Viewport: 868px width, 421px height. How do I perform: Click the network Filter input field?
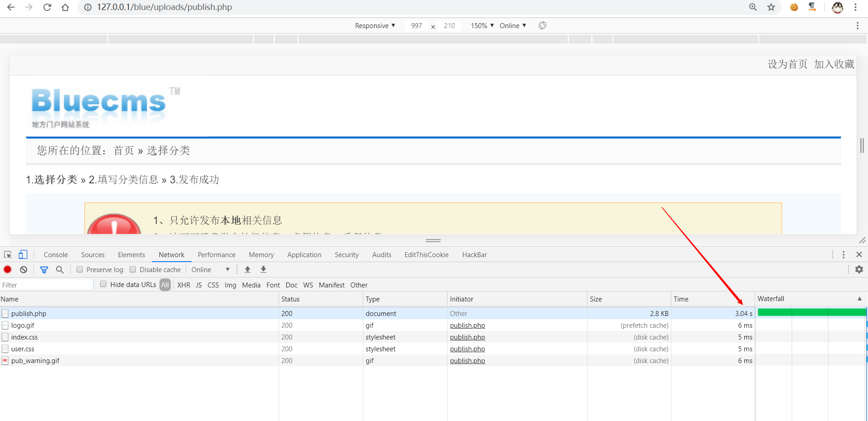[x=47, y=285]
